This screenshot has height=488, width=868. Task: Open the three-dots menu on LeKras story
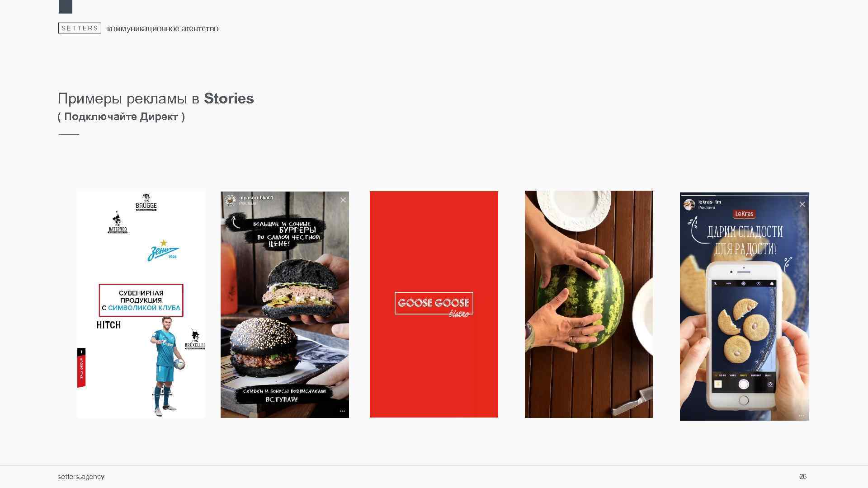pos(802,416)
